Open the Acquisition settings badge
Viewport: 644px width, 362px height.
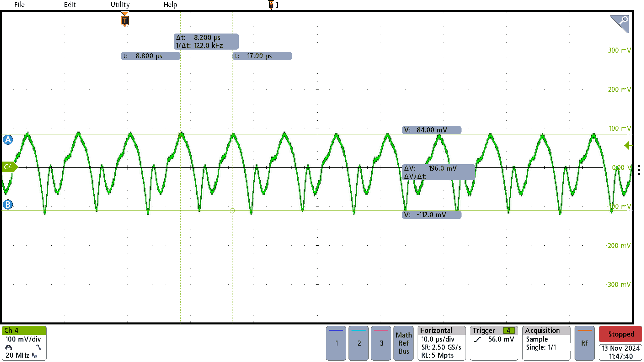(546, 343)
